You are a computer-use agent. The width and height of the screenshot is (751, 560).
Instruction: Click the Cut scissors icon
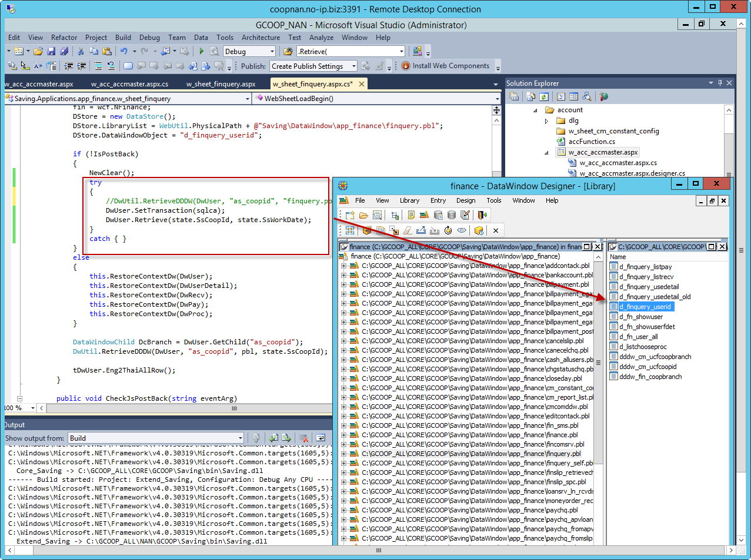click(81, 52)
